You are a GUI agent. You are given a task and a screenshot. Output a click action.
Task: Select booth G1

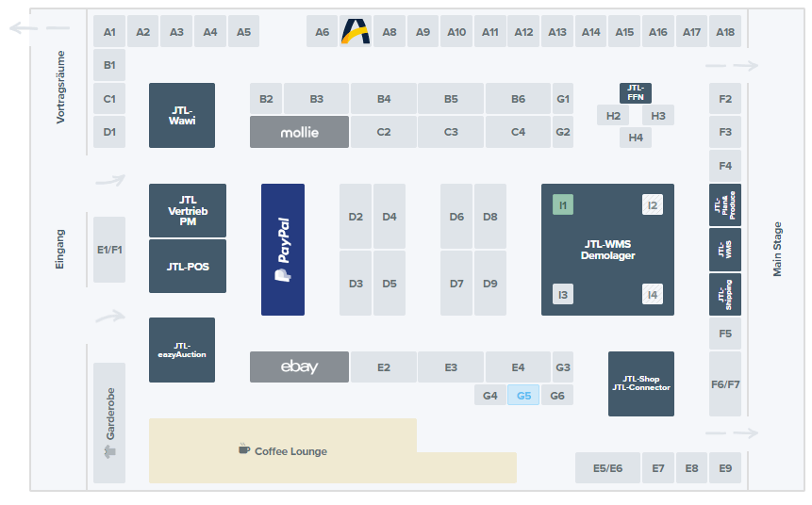point(563,98)
